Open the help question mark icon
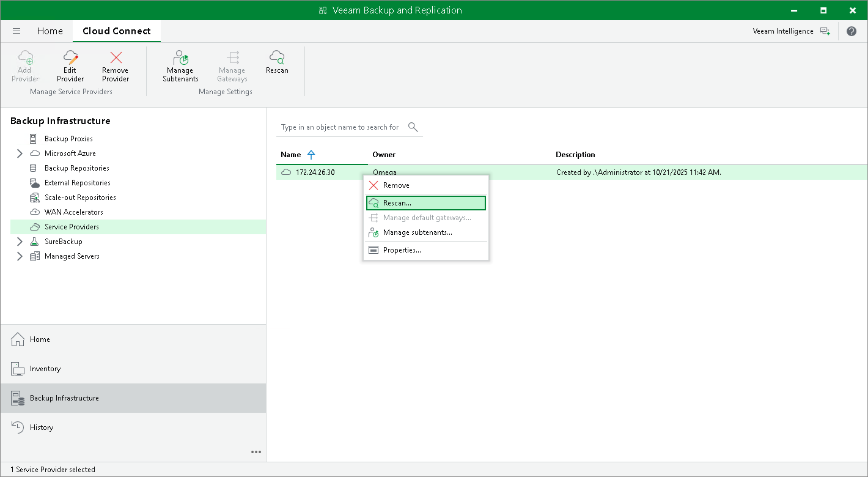 851,31
